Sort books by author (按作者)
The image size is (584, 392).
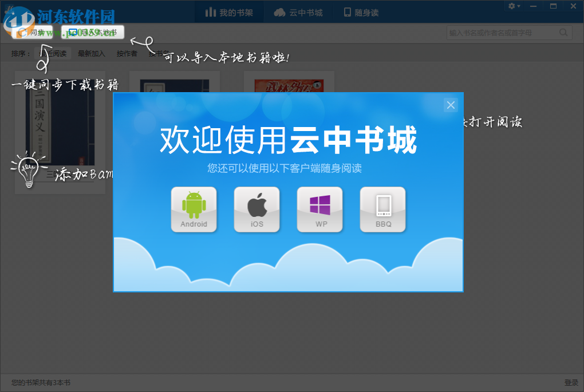click(x=127, y=53)
